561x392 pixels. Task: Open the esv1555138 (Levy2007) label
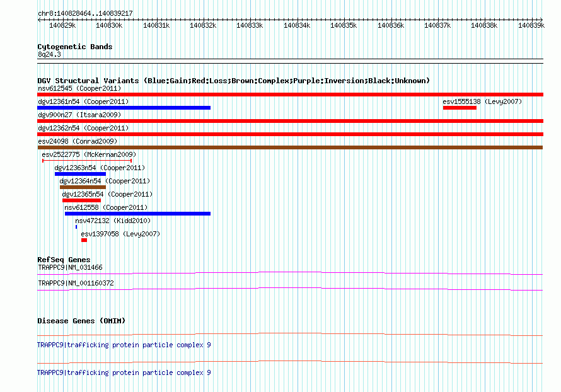(x=482, y=101)
